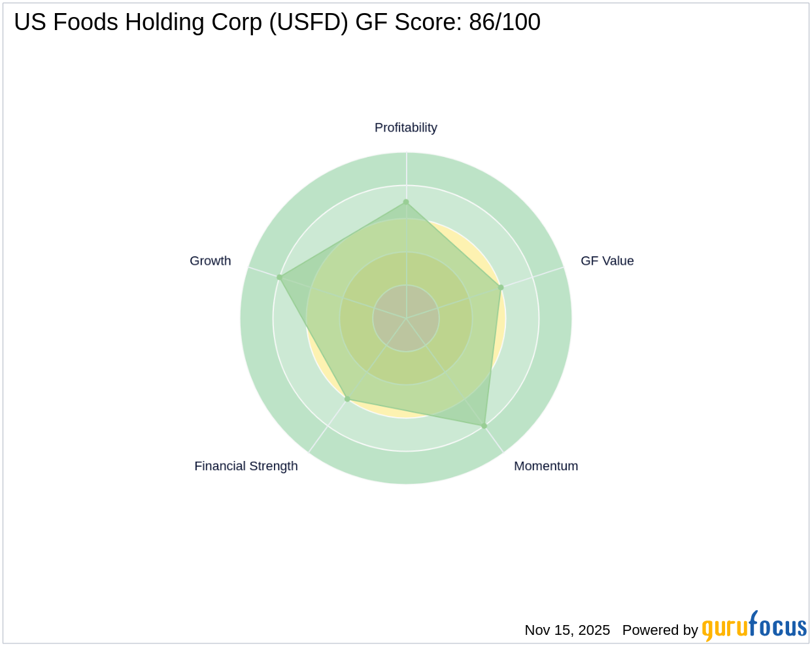Viewport: 812px width, 646px height.
Task: Select the Growth axis label
Action: click(x=210, y=261)
